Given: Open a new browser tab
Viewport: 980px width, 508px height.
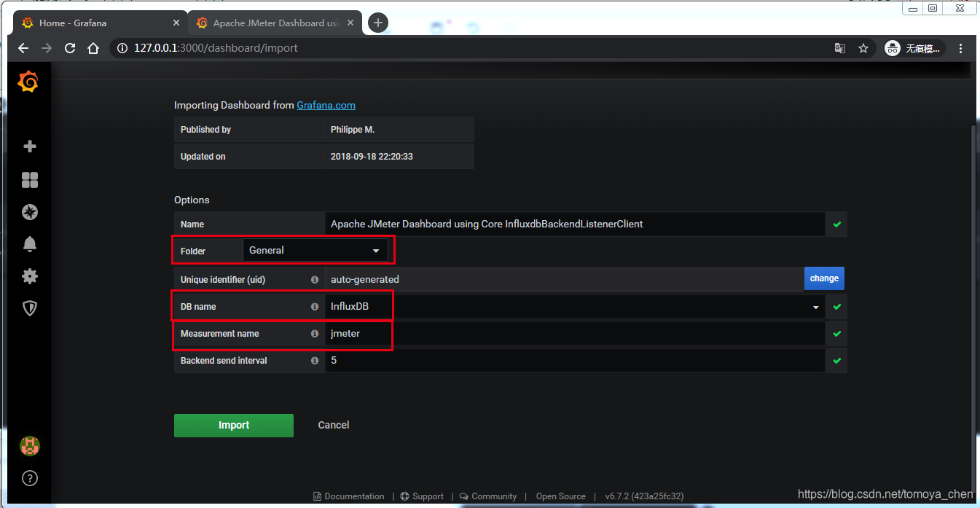Looking at the screenshot, I should click(x=377, y=23).
